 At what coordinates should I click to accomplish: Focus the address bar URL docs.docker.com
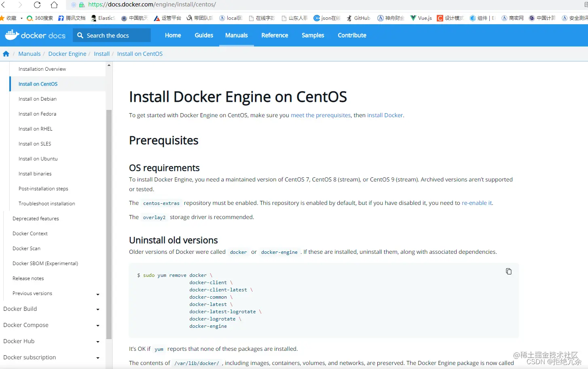[x=152, y=5]
